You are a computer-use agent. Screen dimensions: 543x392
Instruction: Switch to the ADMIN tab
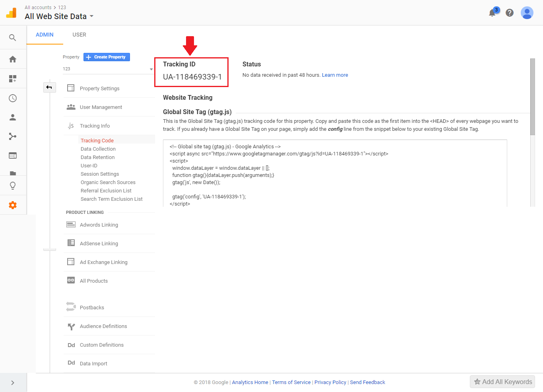[45, 35]
